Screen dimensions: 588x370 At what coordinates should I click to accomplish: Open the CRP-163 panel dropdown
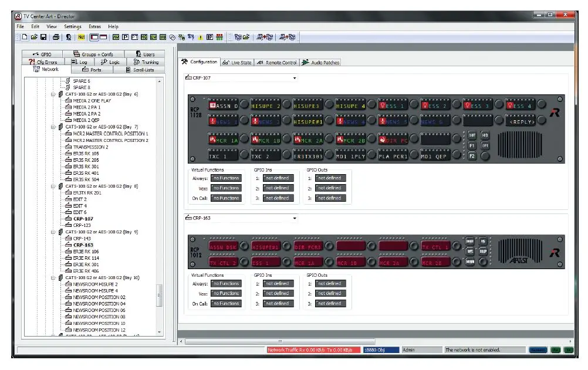[295, 218]
